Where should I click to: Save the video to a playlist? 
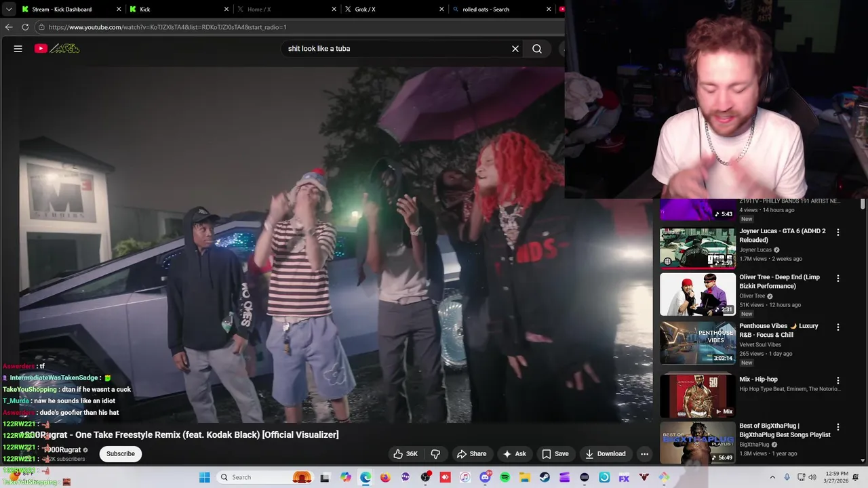point(555,453)
